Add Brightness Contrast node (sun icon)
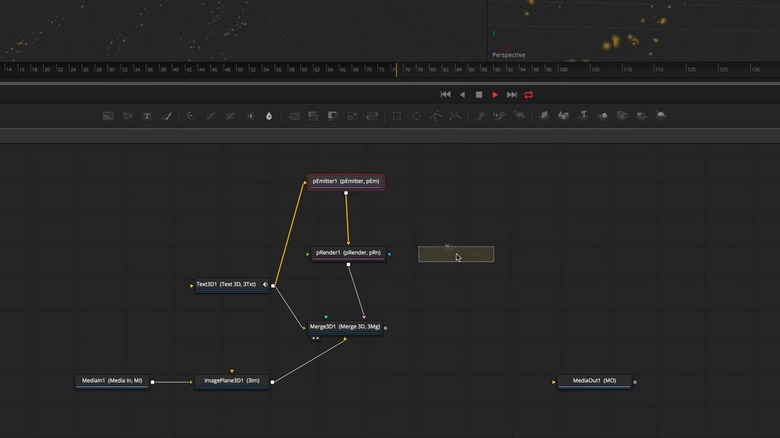The width and height of the screenshot is (780, 438). pos(251,116)
